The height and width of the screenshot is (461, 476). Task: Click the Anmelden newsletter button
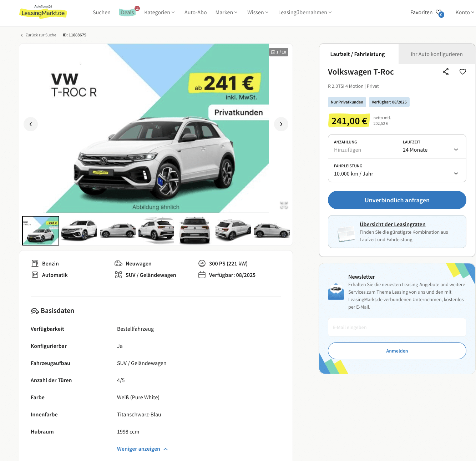[397, 351]
